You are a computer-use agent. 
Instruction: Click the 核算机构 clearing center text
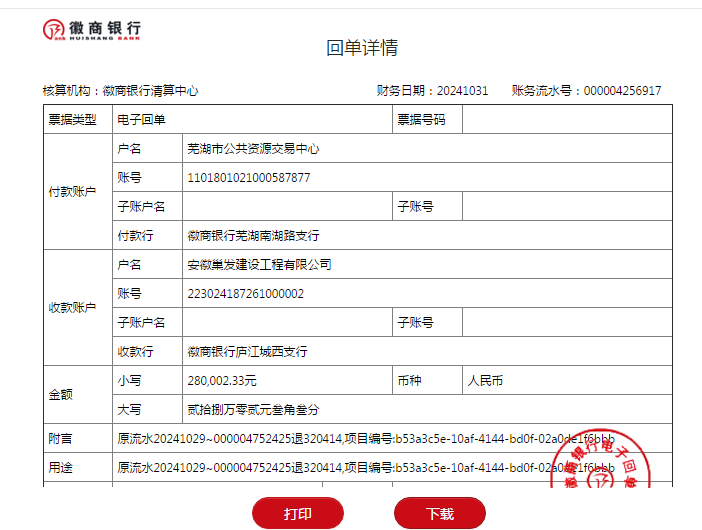point(150,91)
